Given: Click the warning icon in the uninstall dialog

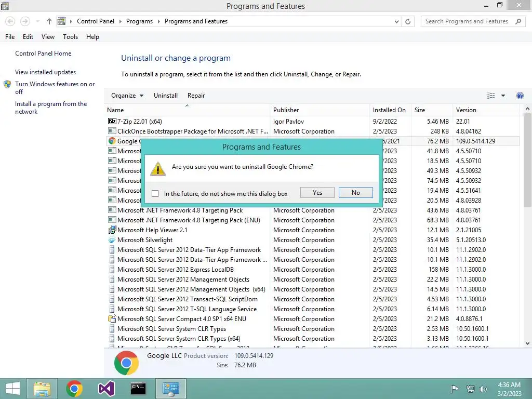Looking at the screenshot, I should tap(158, 169).
